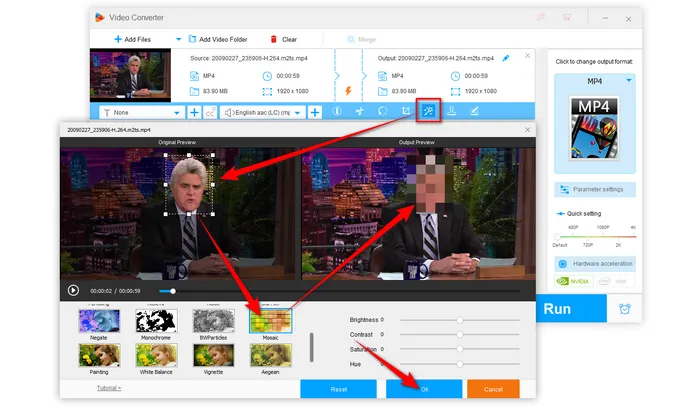Click the shopping cart icon in title bar

(567, 17)
